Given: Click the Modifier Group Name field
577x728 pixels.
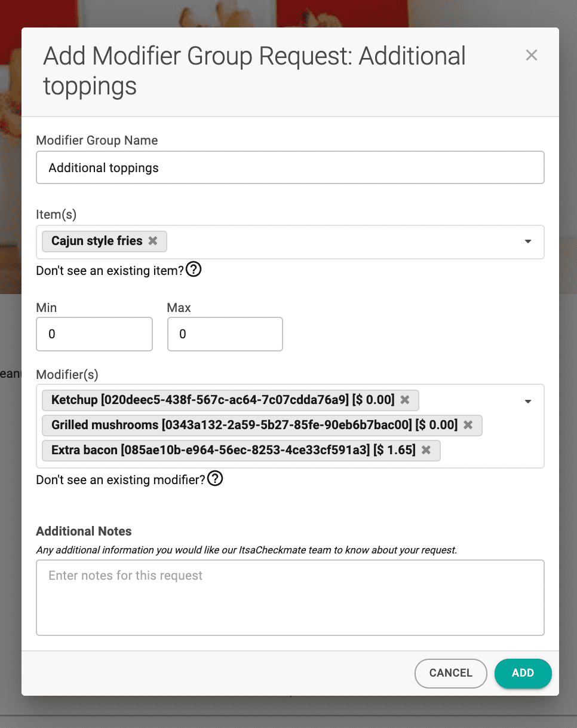Looking at the screenshot, I should pyautogui.click(x=290, y=167).
